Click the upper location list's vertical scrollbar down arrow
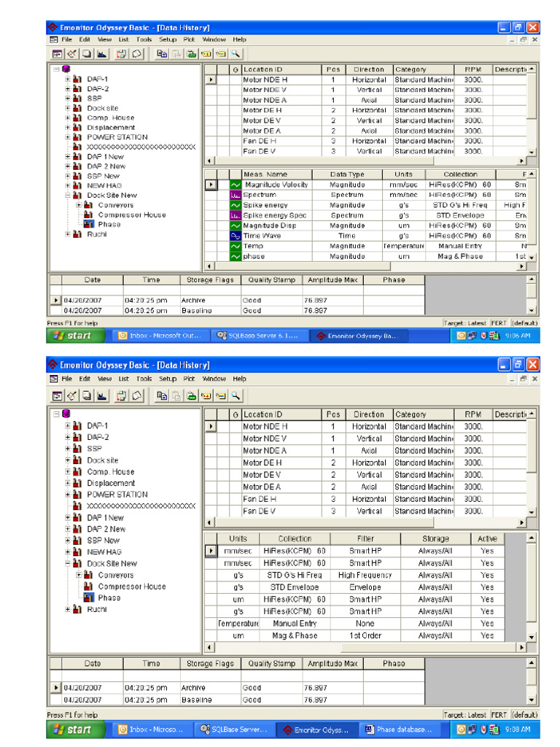Image resolution: width=560 pixels, height=747 pixels. 532,152
